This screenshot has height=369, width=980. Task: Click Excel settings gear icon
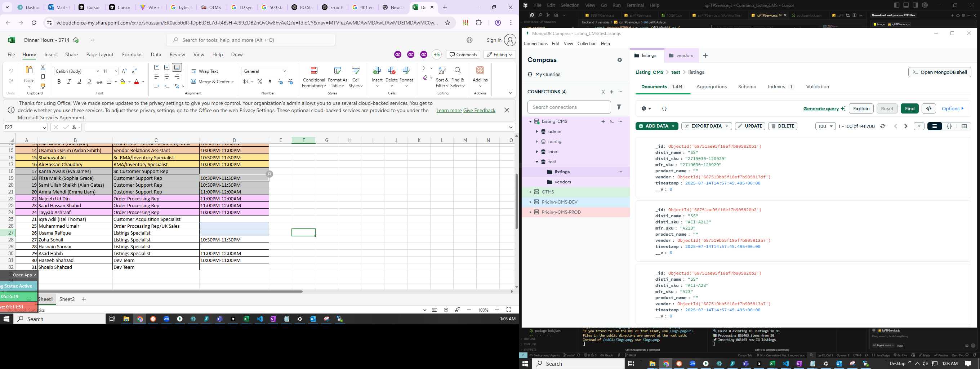pos(469,40)
